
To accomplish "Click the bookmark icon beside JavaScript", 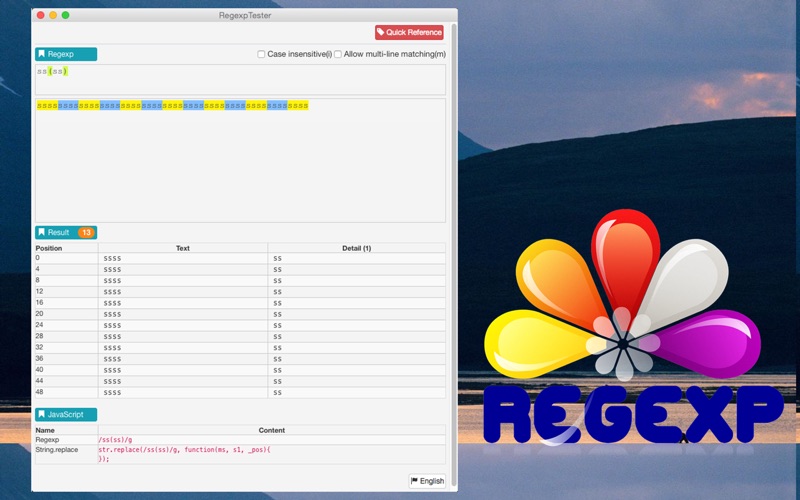I will 42,414.
